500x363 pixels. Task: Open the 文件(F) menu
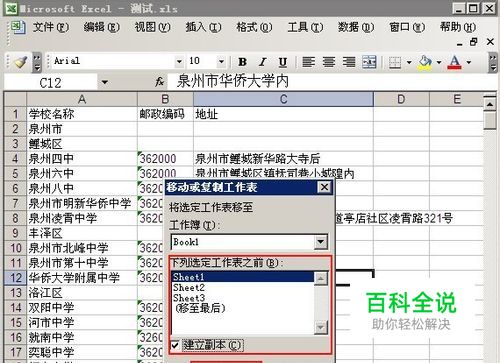(x=51, y=27)
